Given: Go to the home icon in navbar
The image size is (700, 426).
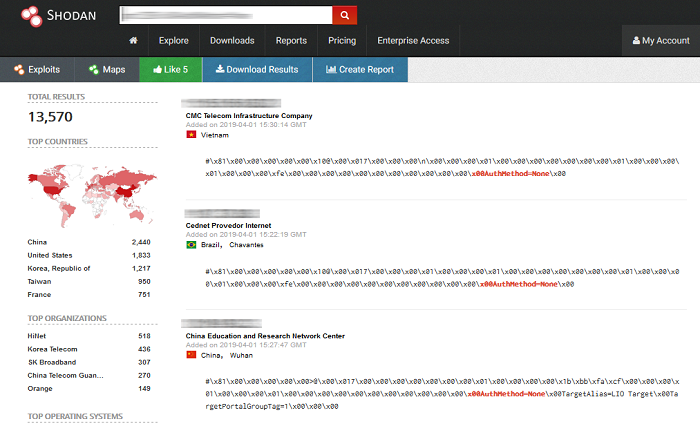Looking at the screenshot, I should coord(133,41).
